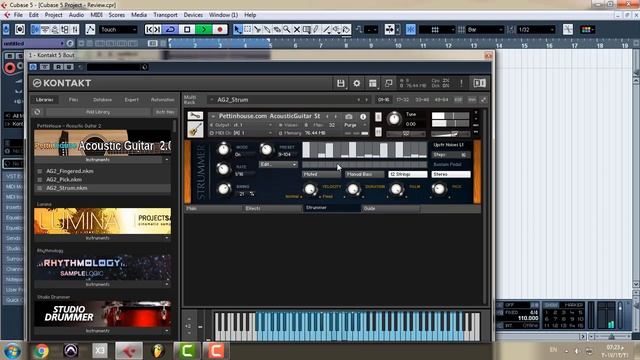Switch to the Database tab in Kontakt browser
The width and height of the screenshot is (640, 360).
coord(102,100)
